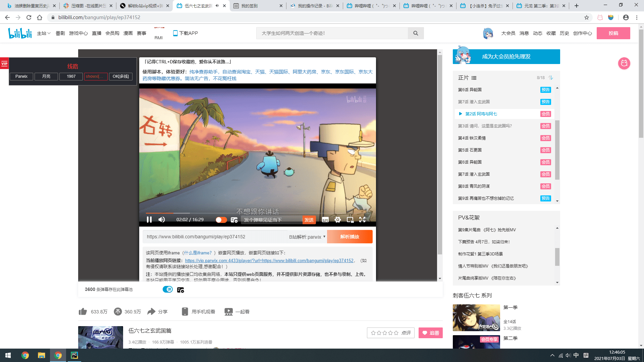
Task: Click the bilibili search input field
Action: pos(332,33)
